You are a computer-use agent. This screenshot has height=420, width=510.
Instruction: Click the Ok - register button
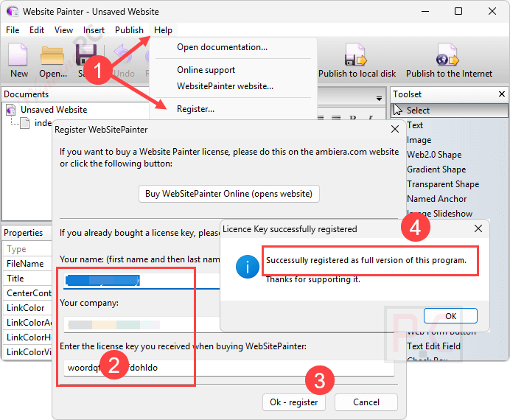click(x=294, y=402)
